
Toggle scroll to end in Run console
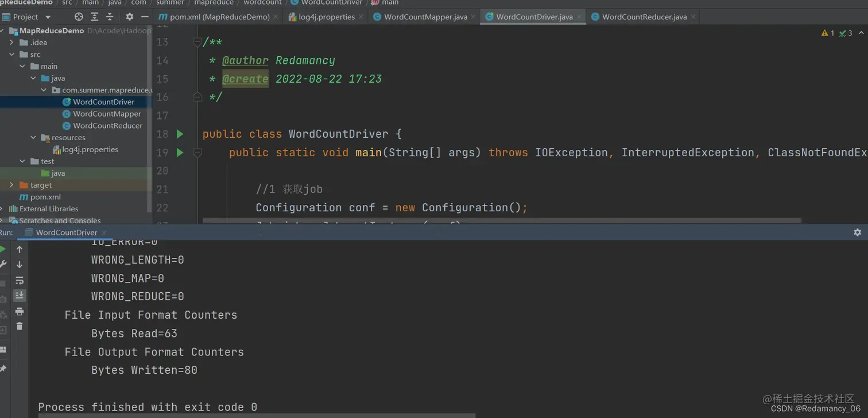(20, 295)
